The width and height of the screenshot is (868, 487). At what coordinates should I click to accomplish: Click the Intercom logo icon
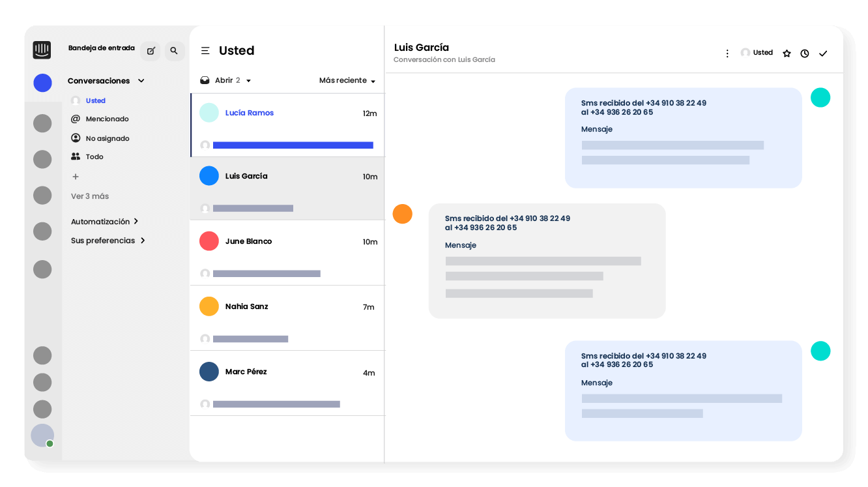(x=42, y=50)
